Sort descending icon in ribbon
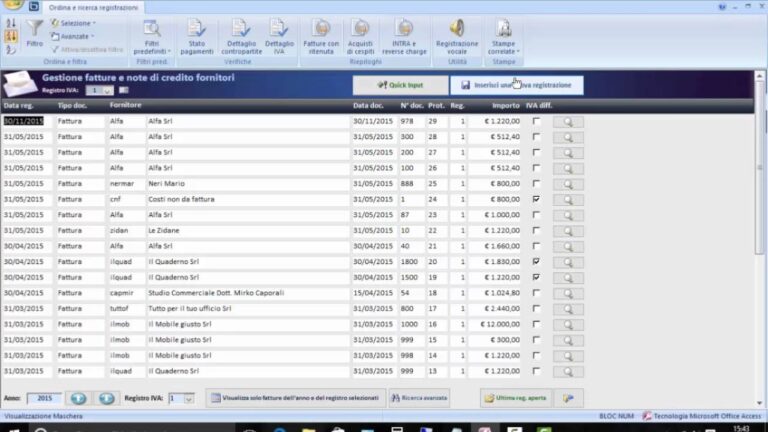768x432 pixels. (x=11, y=36)
